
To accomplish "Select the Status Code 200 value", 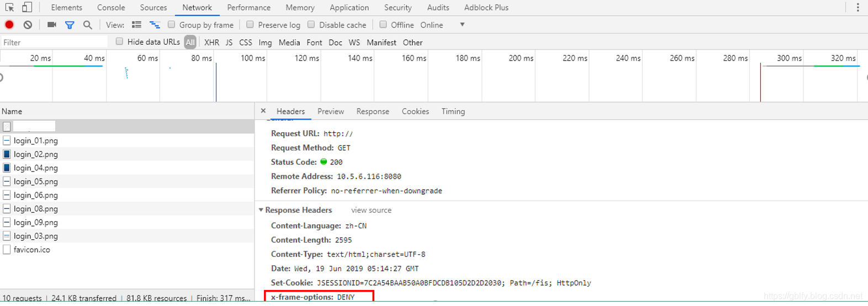I will click(336, 162).
